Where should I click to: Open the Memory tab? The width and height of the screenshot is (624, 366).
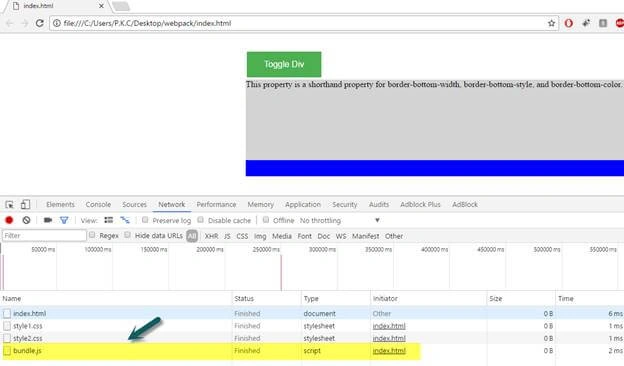[261, 204]
